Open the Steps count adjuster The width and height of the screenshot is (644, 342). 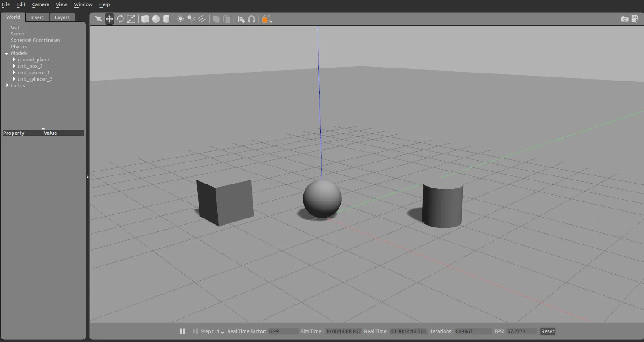[222, 333]
